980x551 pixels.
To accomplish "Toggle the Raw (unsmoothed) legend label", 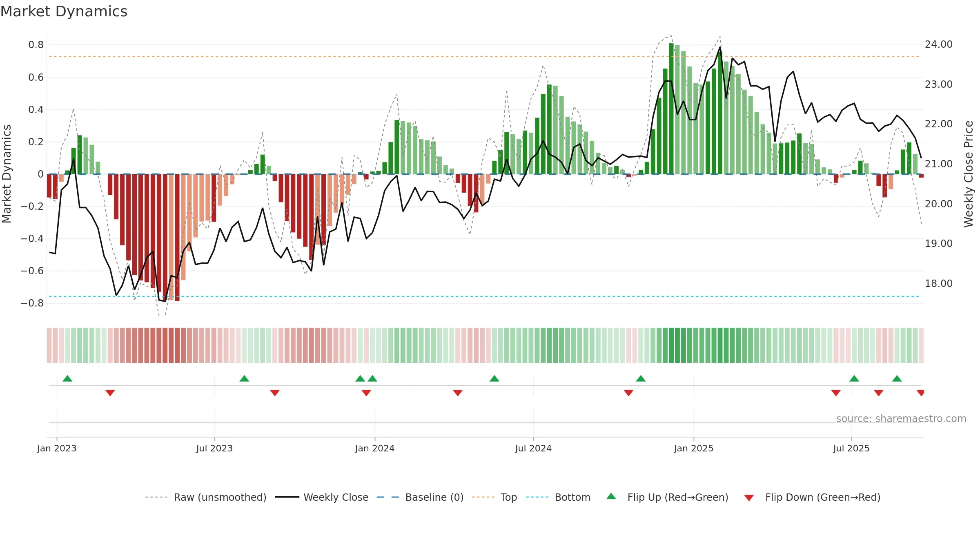I will (x=220, y=497).
